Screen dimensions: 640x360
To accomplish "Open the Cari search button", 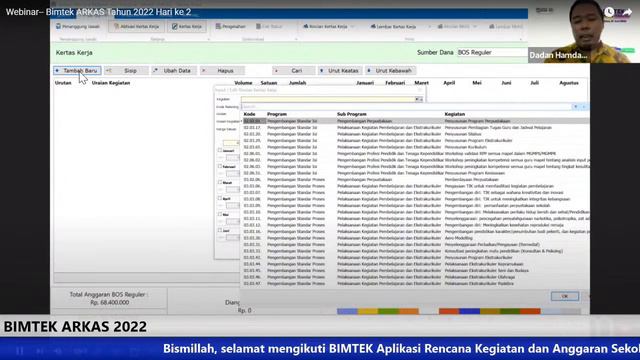I will tap(293, 71).
